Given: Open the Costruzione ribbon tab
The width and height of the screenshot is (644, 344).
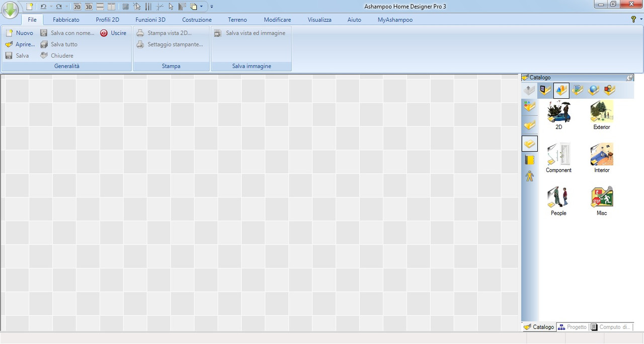Looking at the screenshot, I should click(x=197, y=20).
